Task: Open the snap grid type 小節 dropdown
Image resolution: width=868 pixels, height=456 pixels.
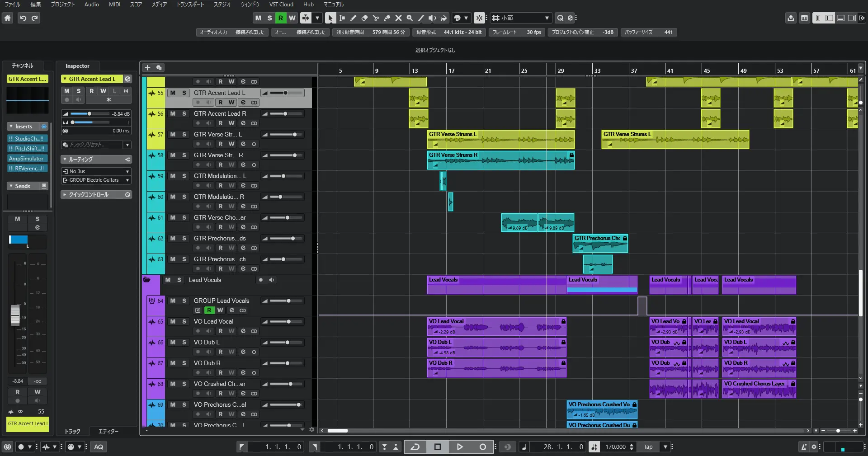Action: point(521,18)
